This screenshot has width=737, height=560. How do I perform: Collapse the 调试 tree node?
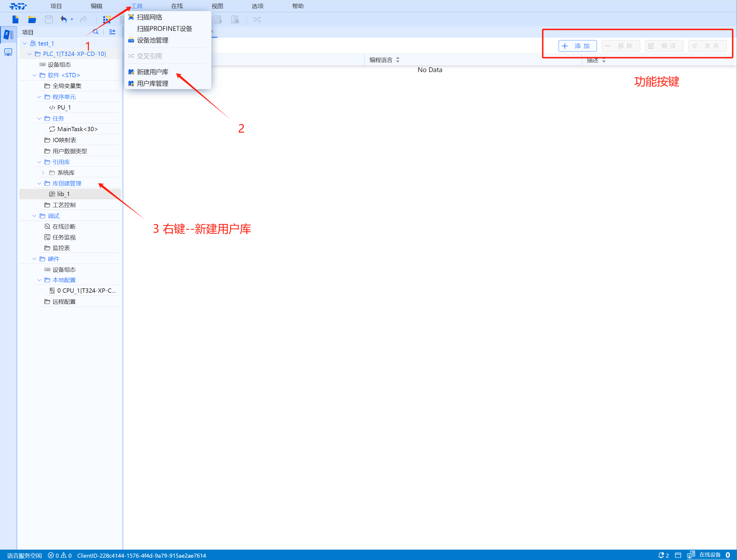coord(34,216)
